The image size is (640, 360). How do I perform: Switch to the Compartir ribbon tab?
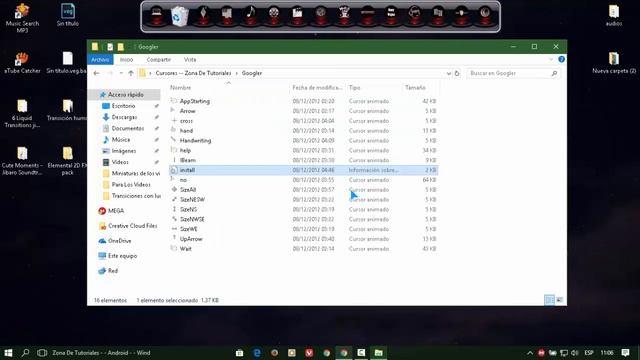pyautogui.click(x=158, y=60)
